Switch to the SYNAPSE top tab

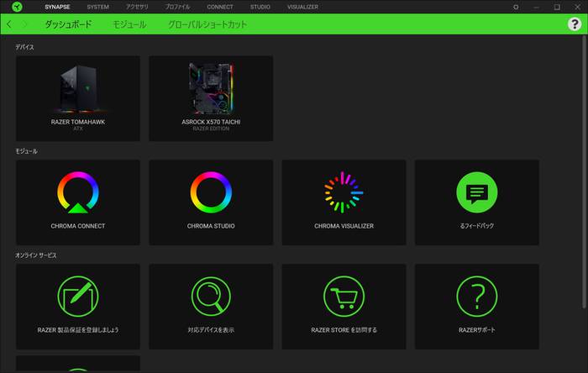pos(57,7)
